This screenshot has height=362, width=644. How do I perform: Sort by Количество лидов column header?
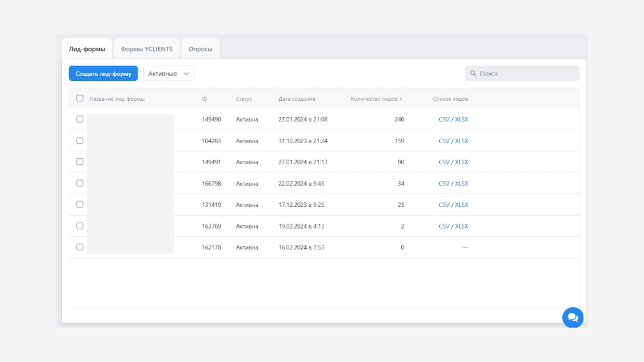tap(376, 99)
